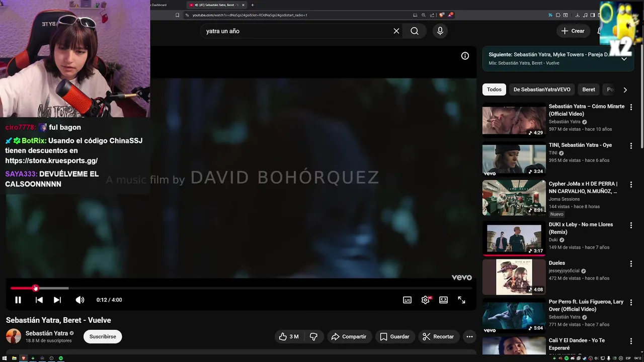644x362 pixels.
Task: Collapse the Mix playlist panel
Action: [x=624, y=59]
